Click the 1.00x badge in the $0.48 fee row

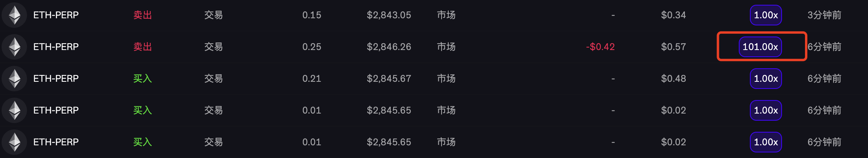point(766,79)
